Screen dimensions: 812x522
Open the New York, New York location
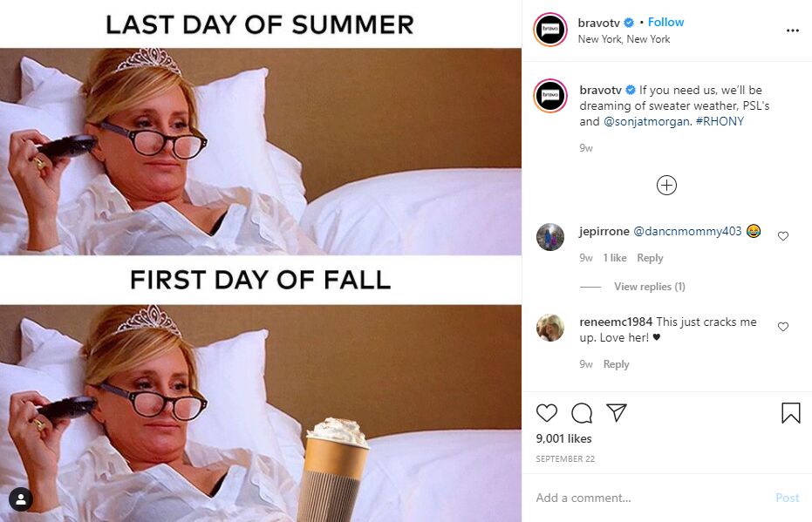(624, 39)
